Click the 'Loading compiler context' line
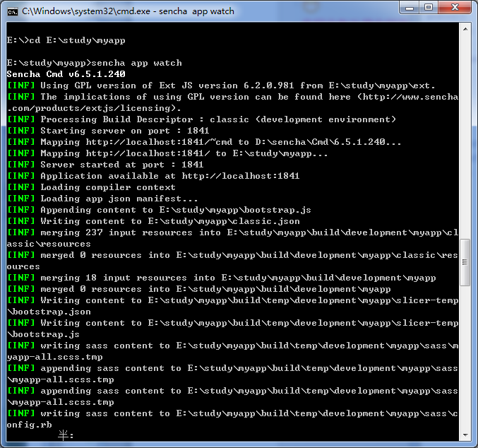Viewport: 478px width, 448px height. 91,187
